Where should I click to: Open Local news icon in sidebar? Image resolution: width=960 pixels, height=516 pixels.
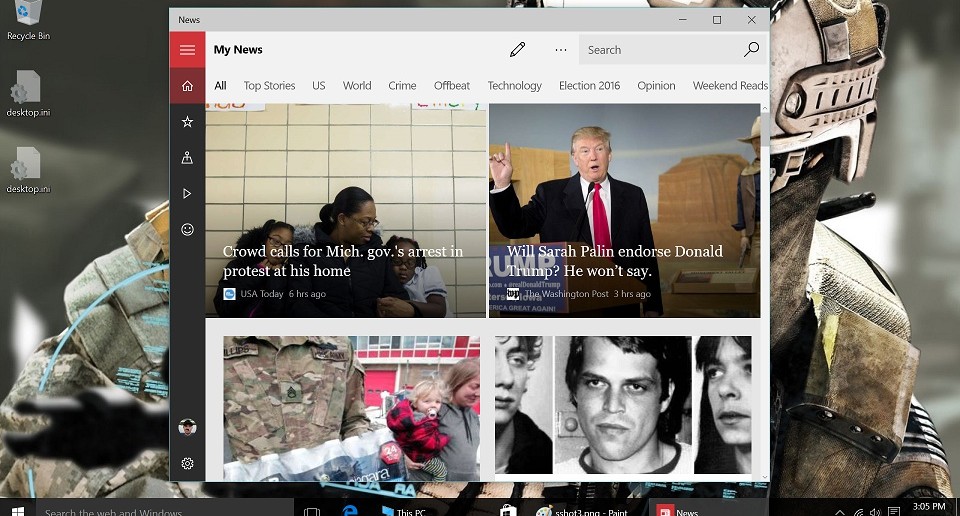187,158
